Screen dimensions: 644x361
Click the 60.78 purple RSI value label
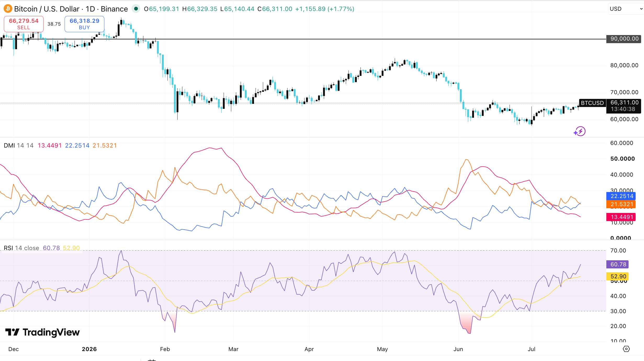click(x=618, y=264)
